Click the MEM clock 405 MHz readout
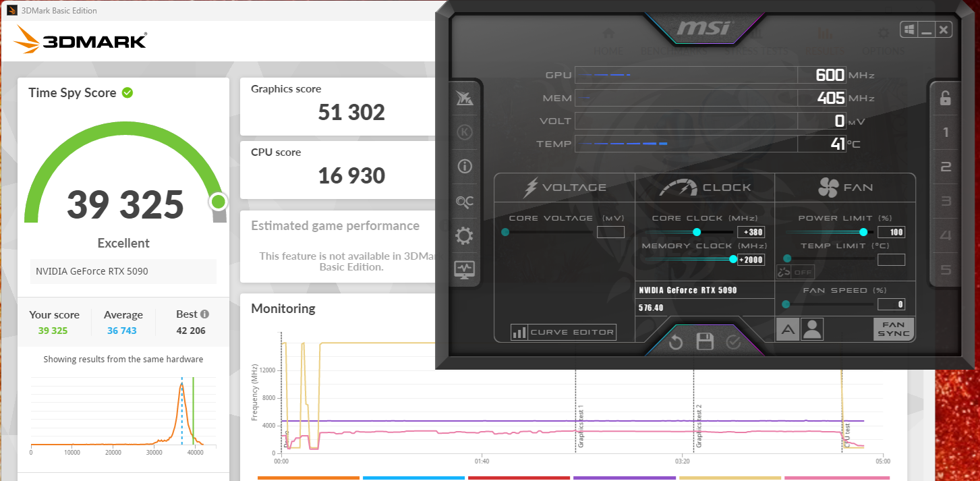 coord(830,98)
